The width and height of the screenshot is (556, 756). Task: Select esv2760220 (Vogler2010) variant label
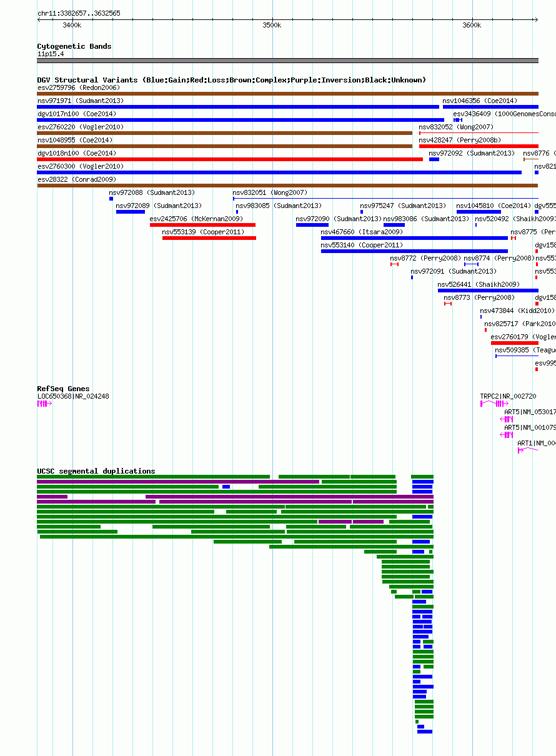point(81,127)
